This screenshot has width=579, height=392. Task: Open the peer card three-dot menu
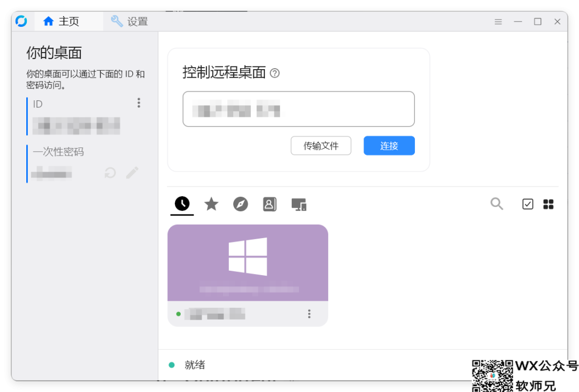coord(309,314)
